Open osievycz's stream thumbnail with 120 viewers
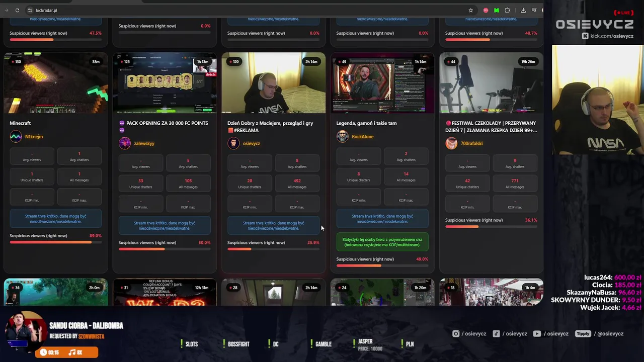The height and width of the screenshot is (362, 644). 273,83
